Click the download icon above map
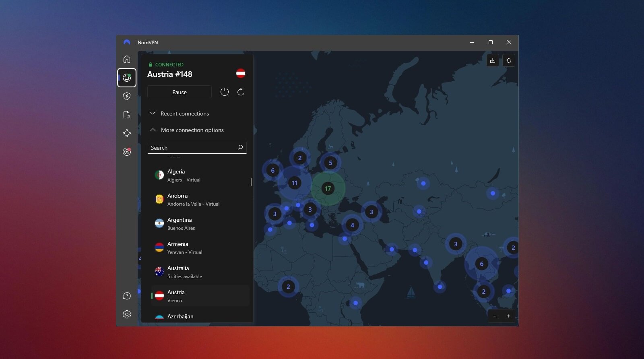The image size is (644, 359). [x=493, y=60]
